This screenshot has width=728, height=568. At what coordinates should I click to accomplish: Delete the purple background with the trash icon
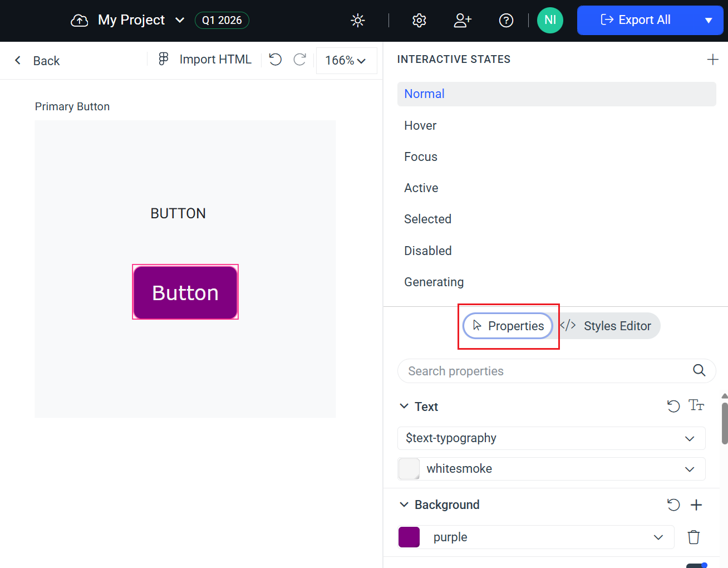point(693,537)
